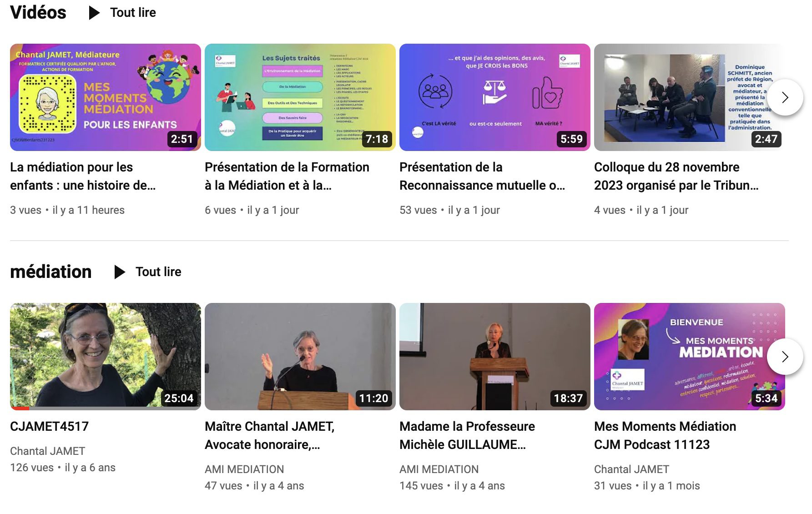Open title Mes Moments Médiation CJM Podcast 11123
Viewport: 812px width, 514px height.
(x=665, y=436)
